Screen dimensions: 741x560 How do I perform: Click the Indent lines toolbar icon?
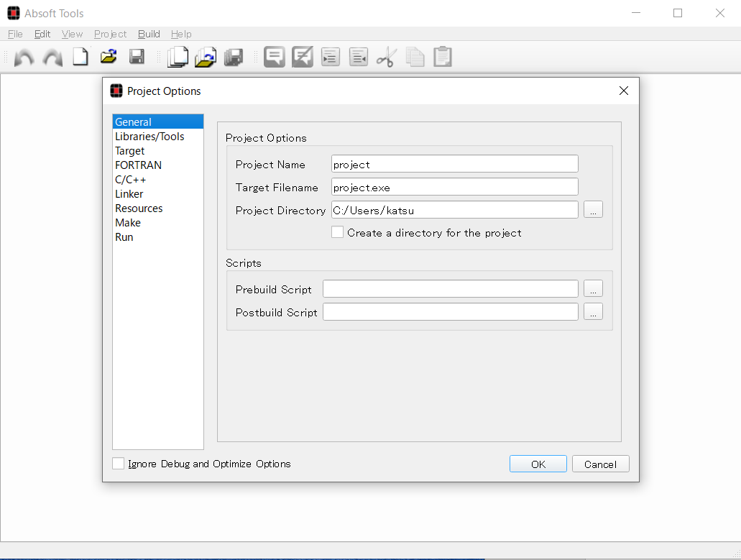click(x=331, y=57)
